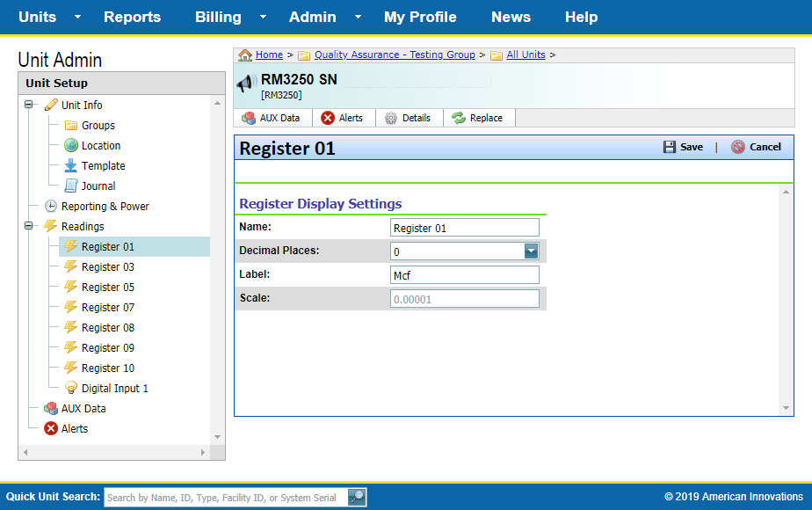Click the search magnifier icon

357,497
